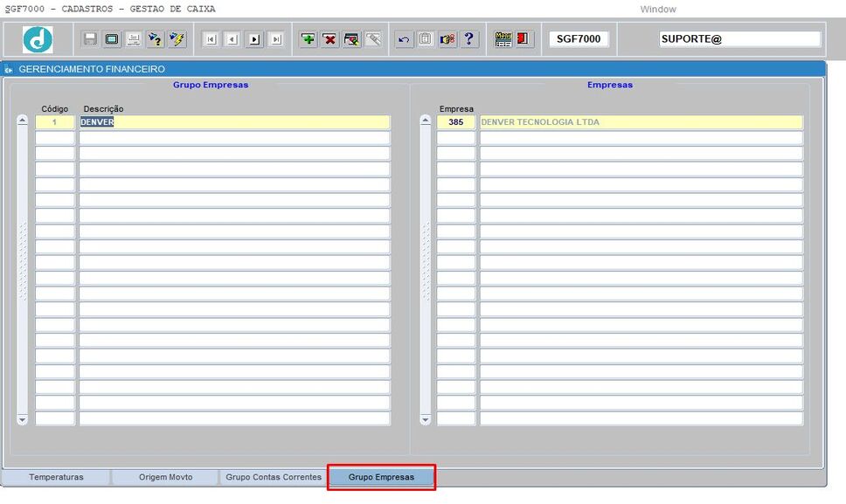Go to last record button
The image size is (846, 504).
(275, 38)
